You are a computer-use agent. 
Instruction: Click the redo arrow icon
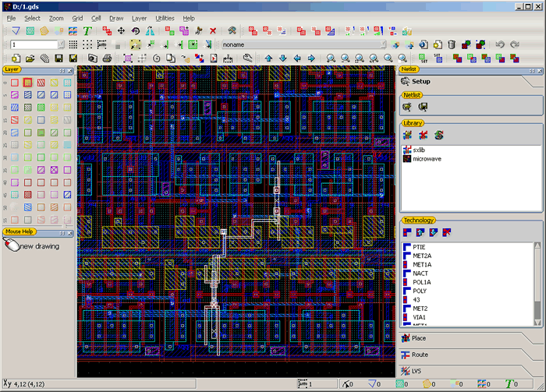click(514, 44)
